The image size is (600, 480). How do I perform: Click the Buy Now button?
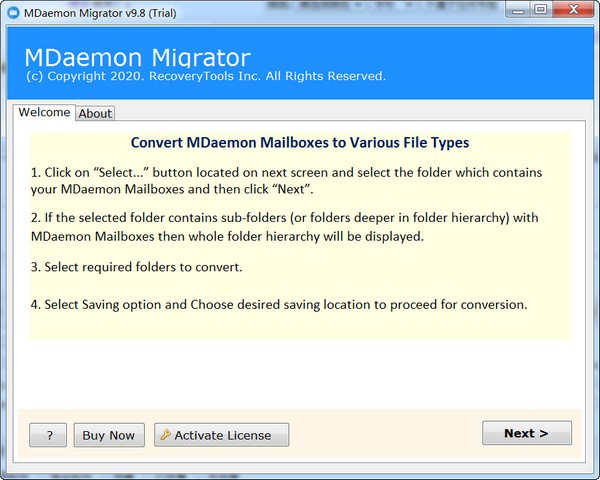(x=109, y=435)
